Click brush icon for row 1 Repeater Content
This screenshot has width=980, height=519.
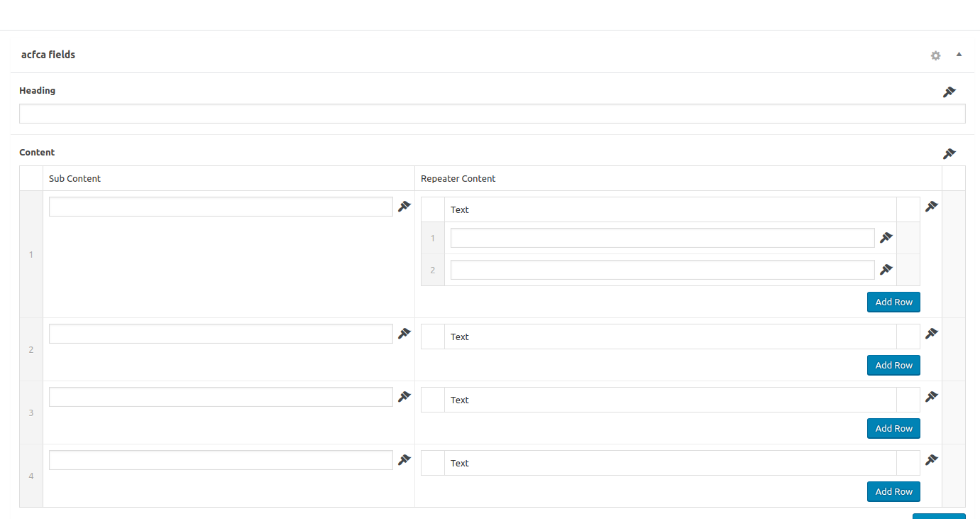(x=932, y=206)
